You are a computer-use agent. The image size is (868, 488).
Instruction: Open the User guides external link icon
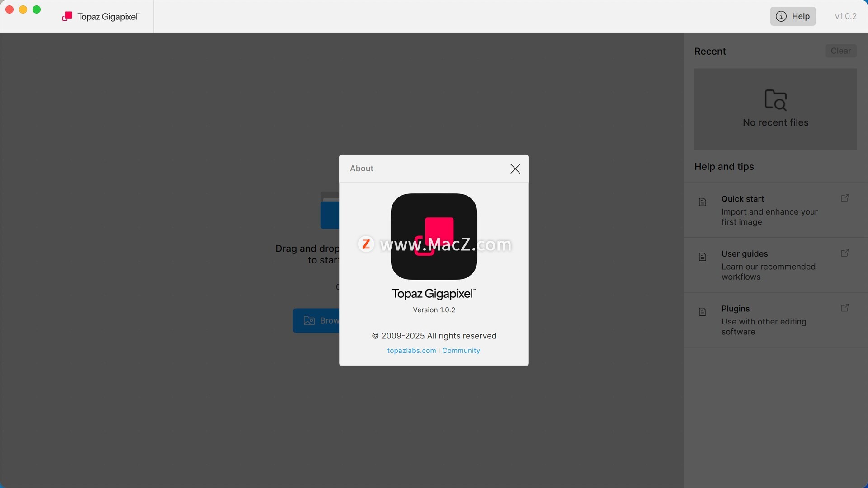[844, 253]
